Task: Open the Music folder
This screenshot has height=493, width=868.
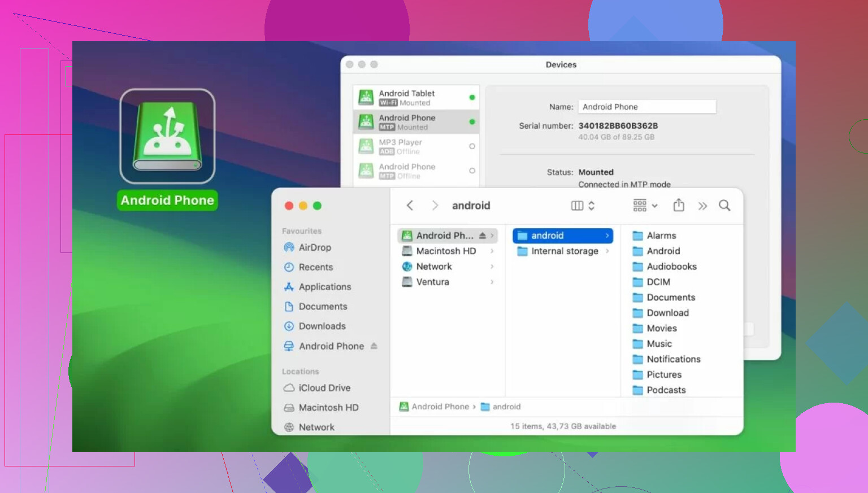Action: [652, 343]
